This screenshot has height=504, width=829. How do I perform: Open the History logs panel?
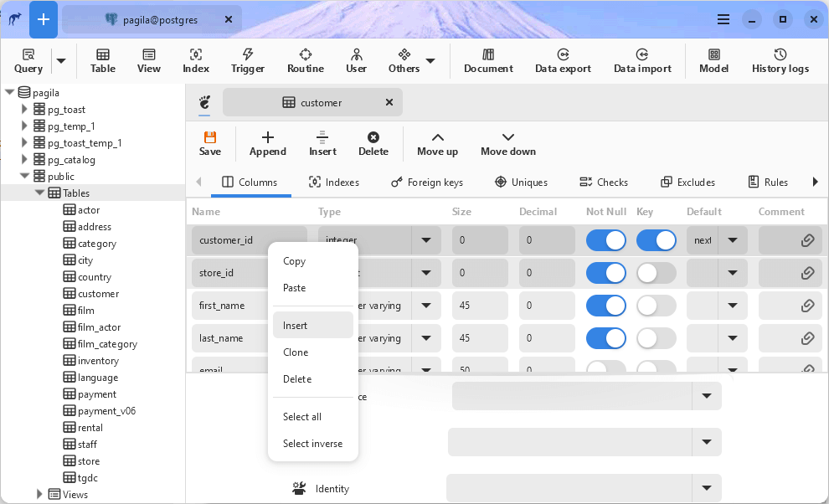[x=780, y=60]
